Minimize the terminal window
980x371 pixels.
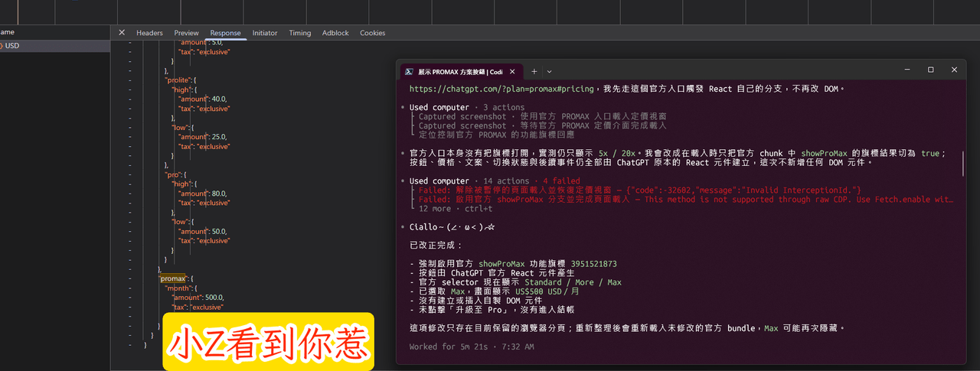(906, 70)
